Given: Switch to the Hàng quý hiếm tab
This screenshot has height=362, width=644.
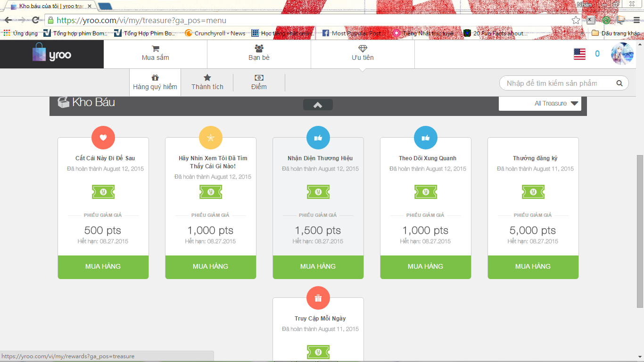Looking at the screenshot, I should coord(155,82).
